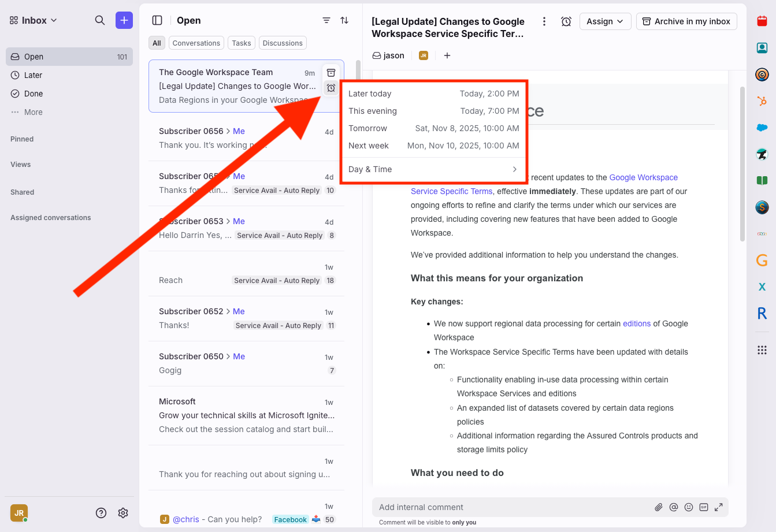The image size is (776, 532).
Task: Click the purple compose plus button
Action: 124,20
